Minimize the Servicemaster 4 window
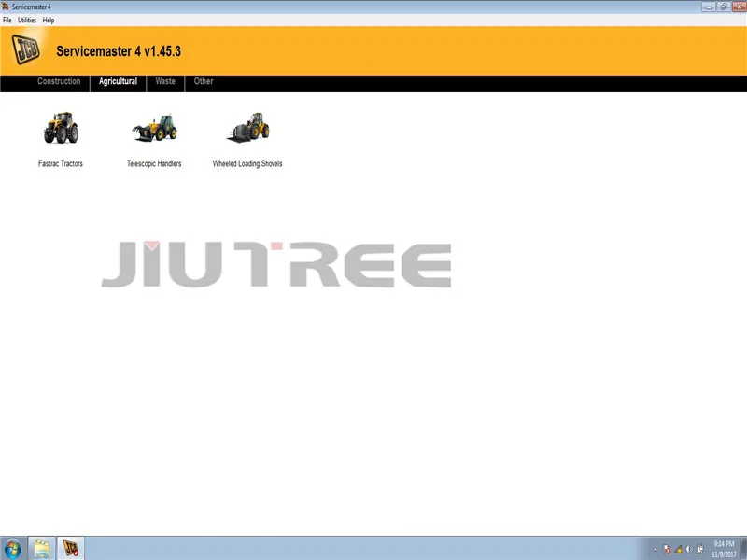Viewport: 747px width, 560px height. (708, 7)
